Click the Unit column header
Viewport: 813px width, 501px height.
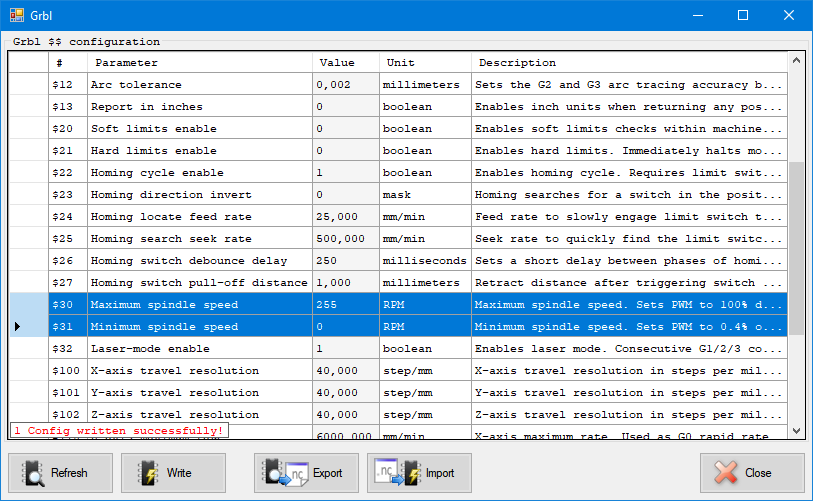425,63
